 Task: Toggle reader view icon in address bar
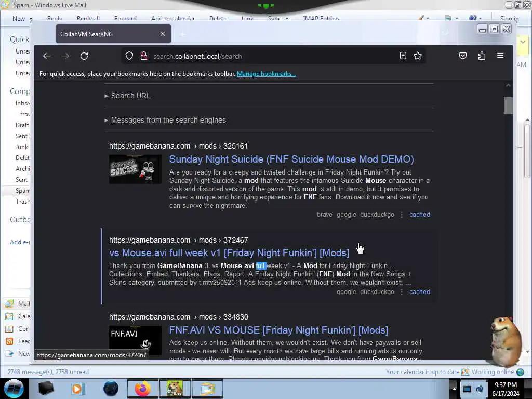pyautogui.click(x=403, y=56)
